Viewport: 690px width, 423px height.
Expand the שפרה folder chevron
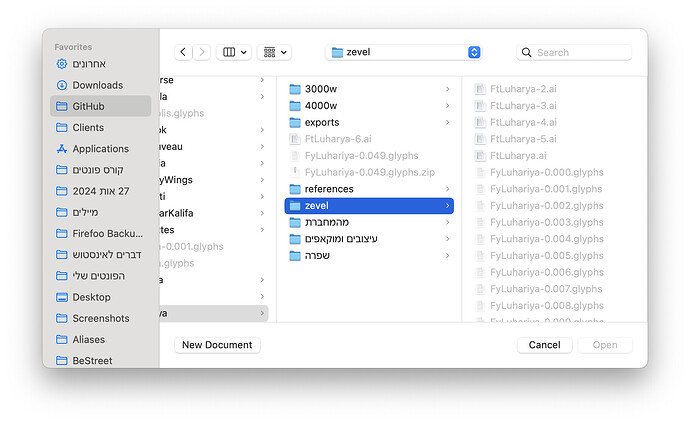448,256
